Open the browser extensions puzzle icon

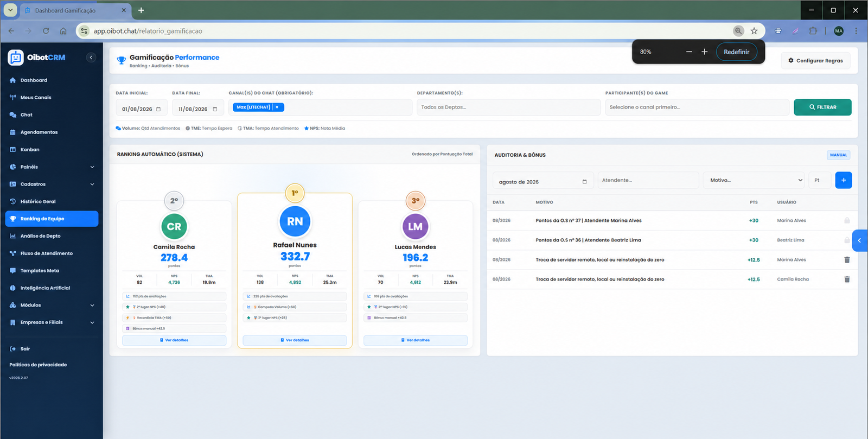[813, 31]
